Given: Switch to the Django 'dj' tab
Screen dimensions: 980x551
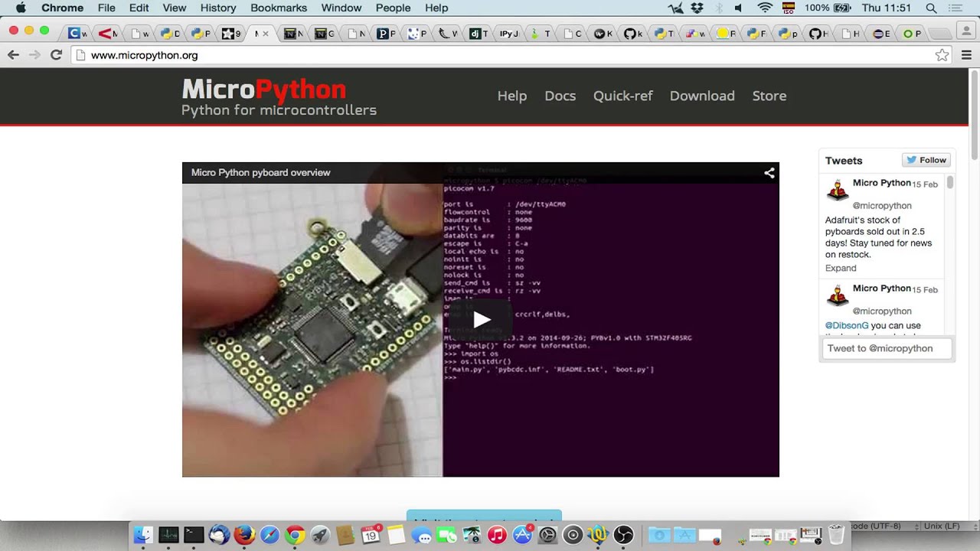Looking at the screenshot, I should point(479,34).
